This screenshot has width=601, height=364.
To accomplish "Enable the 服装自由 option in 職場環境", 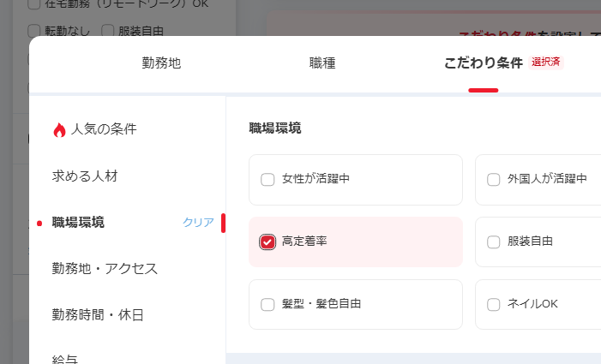I will coord(494,242).
